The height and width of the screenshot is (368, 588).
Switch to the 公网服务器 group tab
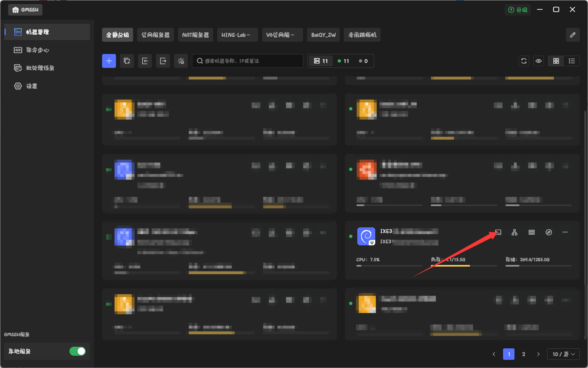[156, 35]
